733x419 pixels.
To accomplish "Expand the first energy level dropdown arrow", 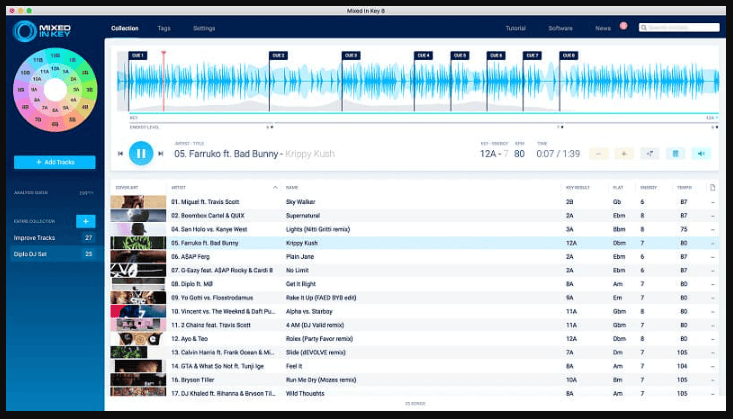I will (272, 127).
